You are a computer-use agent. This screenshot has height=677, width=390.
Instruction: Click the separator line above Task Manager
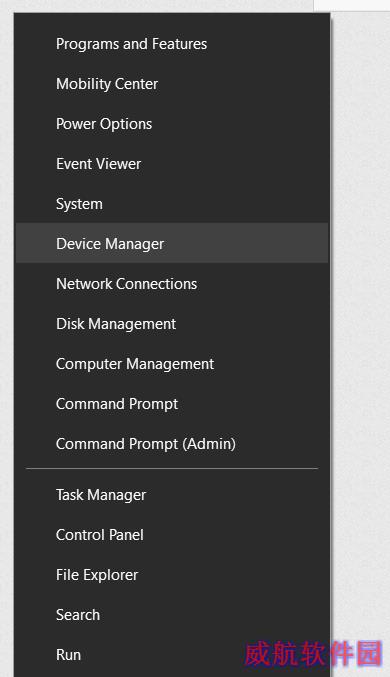pyautogui.click(x=172, y=468)
